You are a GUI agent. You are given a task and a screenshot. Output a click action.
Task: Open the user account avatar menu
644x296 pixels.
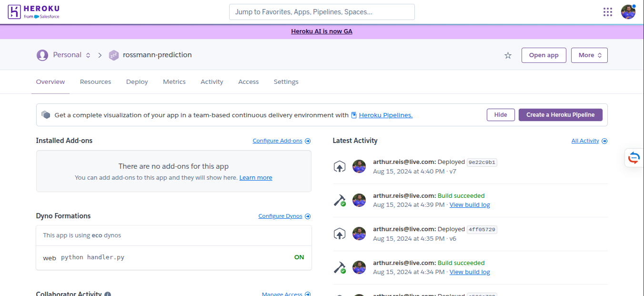tap(628, 12)
